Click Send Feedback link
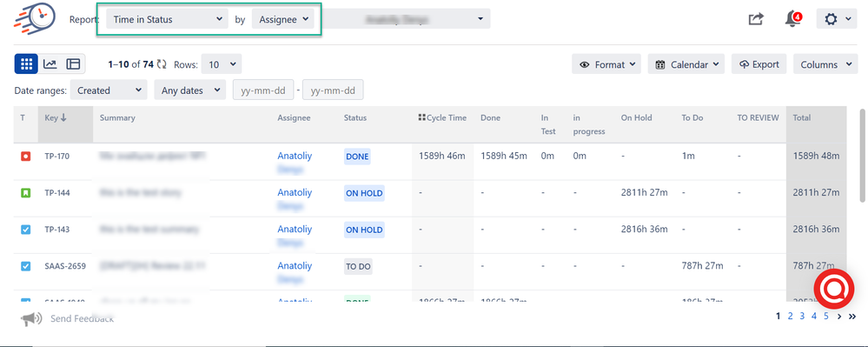Screen dimensions: 868x347 coord(82,318)
